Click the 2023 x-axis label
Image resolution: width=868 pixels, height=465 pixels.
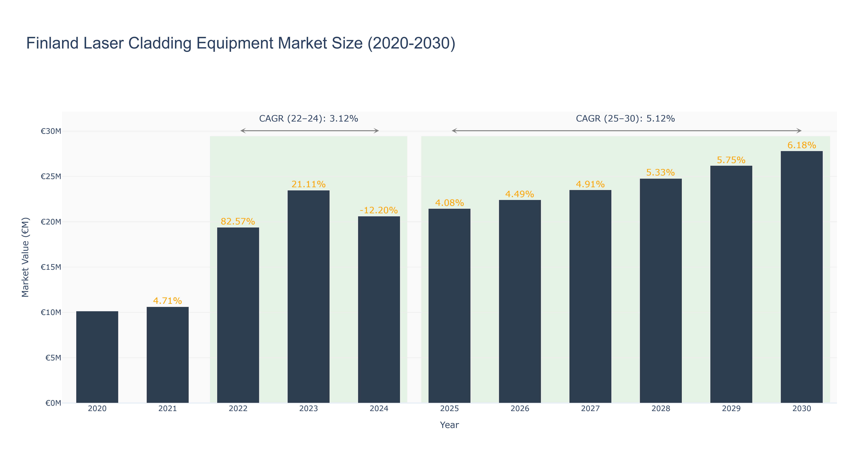click(x=308, y=408)
